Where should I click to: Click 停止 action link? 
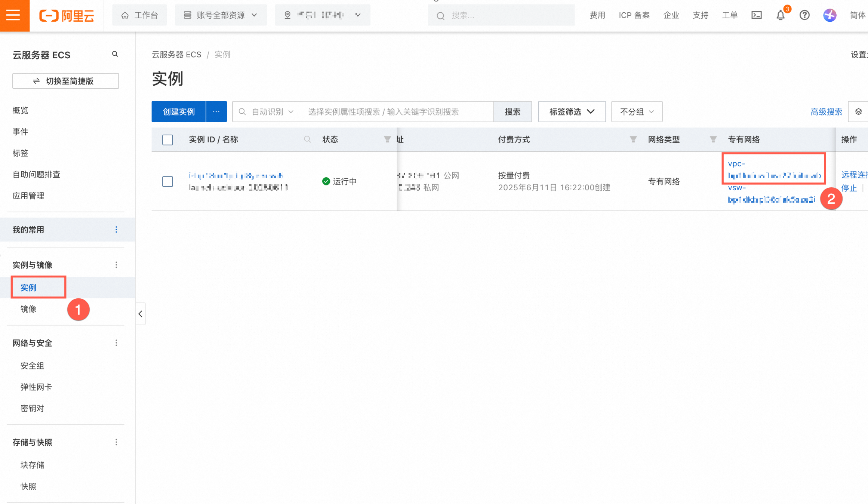pyautogui.click(x=849, y=188)
